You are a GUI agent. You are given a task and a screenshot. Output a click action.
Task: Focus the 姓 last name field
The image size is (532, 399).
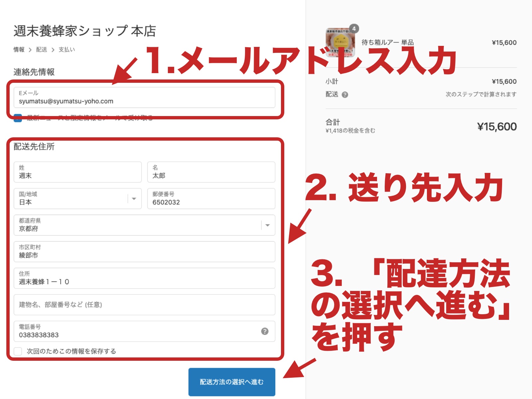pyautogui.click(x=77, y=172)
